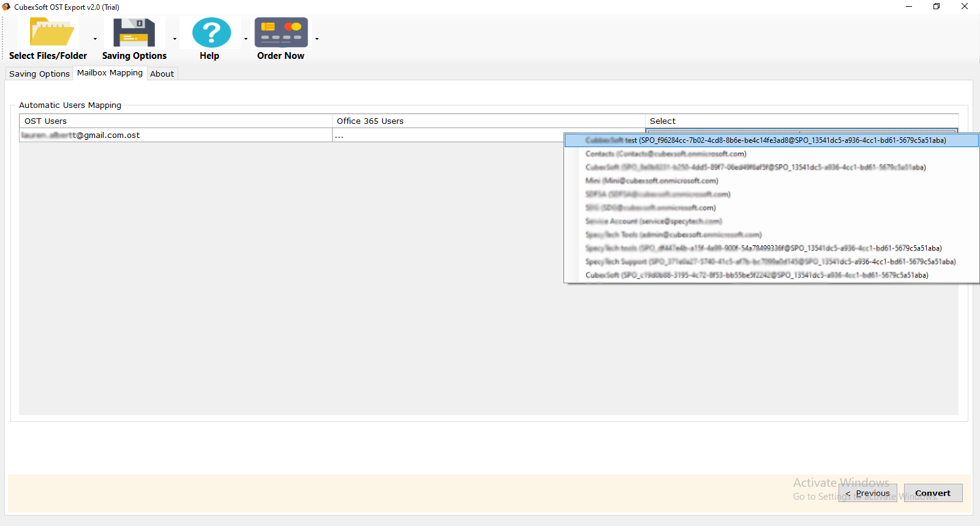Viewport: 980px width, 526px height.
Task: Click the Order Now credit card icon
Action: 281,32
